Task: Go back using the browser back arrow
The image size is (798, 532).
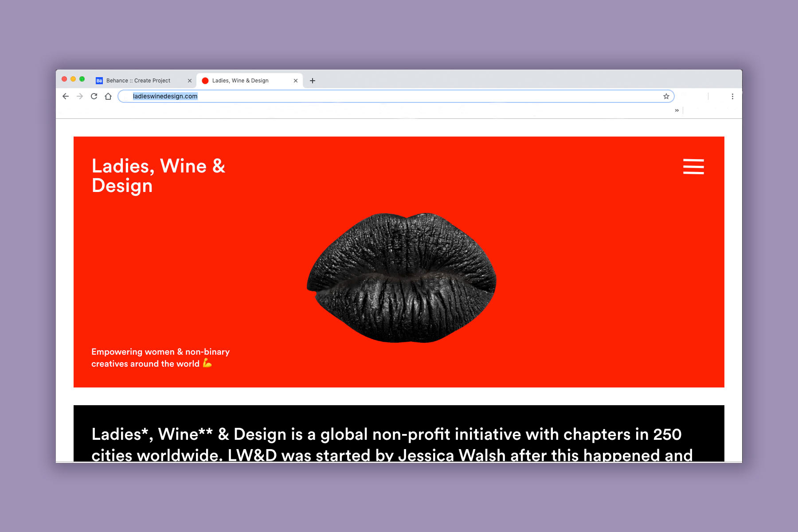Action: click(66, 96)
